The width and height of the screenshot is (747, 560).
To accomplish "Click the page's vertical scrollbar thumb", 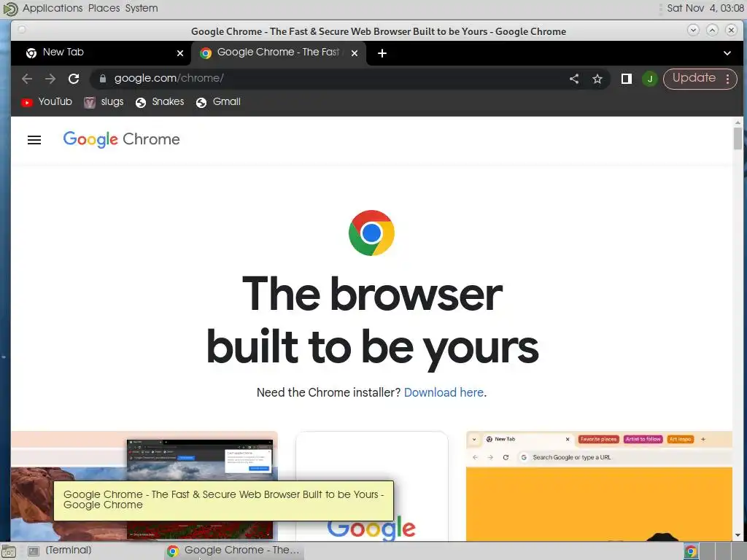I will point(738,139).
